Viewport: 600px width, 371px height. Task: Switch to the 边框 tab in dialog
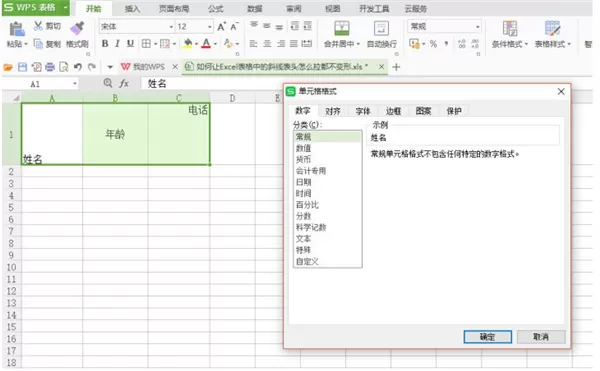[393, 111]
